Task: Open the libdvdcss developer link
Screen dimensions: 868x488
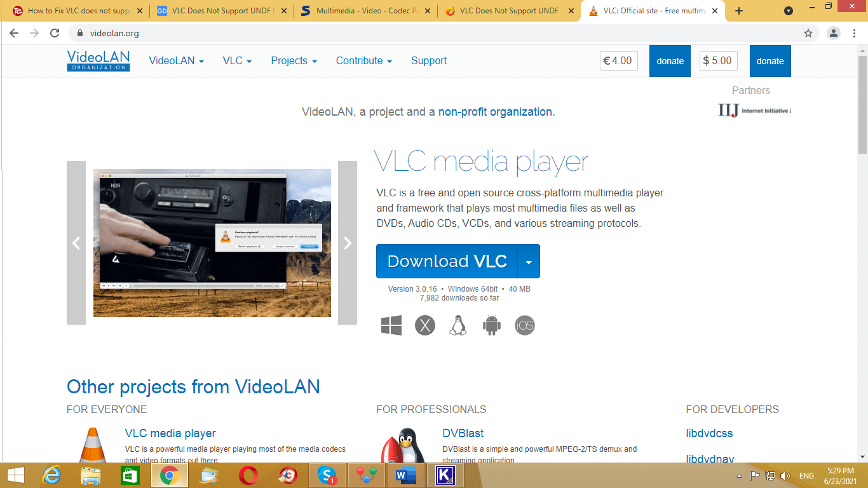Action: pos(709,433)
